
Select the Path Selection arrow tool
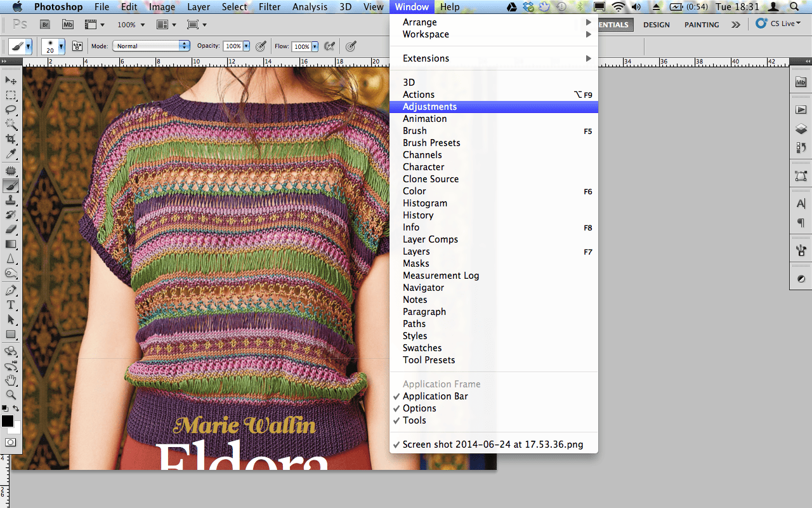coord(11,320)
